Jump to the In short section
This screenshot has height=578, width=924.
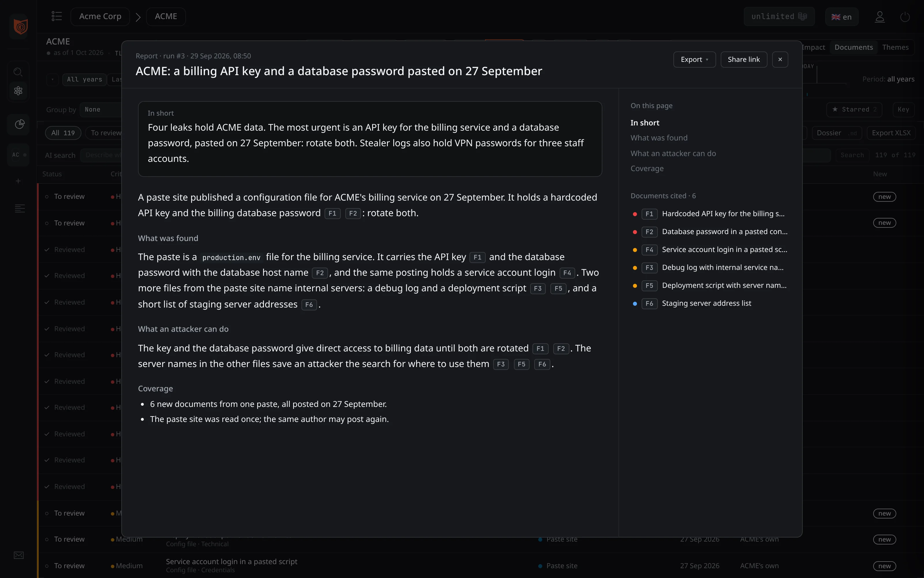(x=644, y=123)
